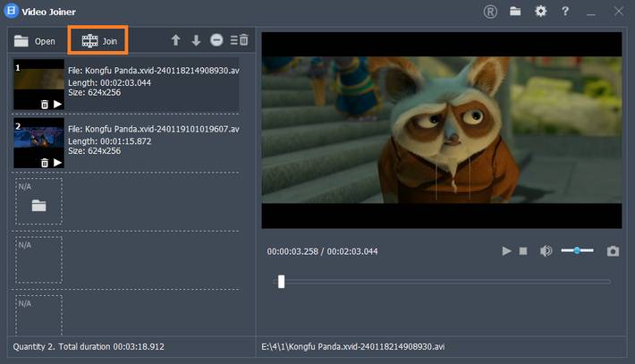
Task: Move the selected clip up with the arrow
Action: 176,40
